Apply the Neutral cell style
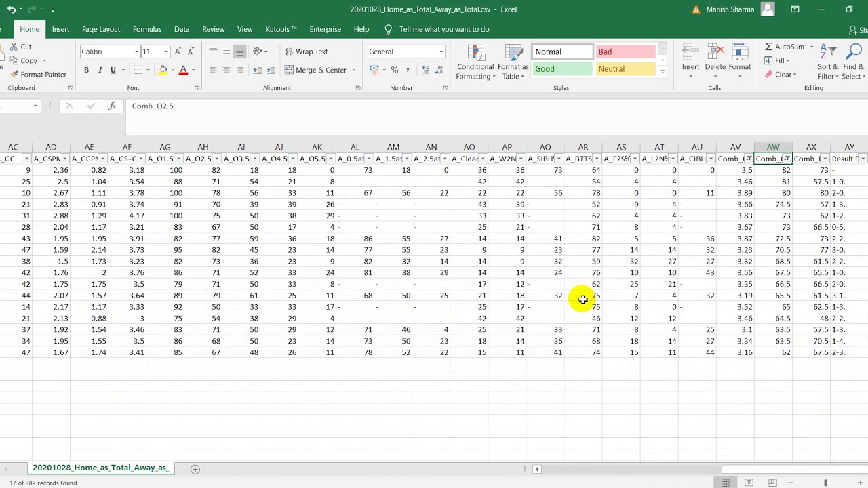Viewport: 868px width, 488px height. (x=625, y=68)
